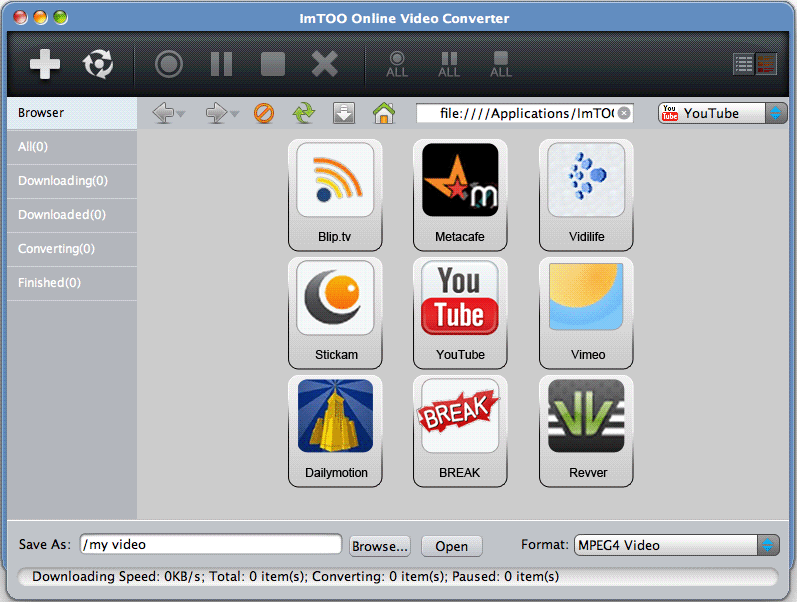Click the Downloading Speed status bar text

coord(295,577)
